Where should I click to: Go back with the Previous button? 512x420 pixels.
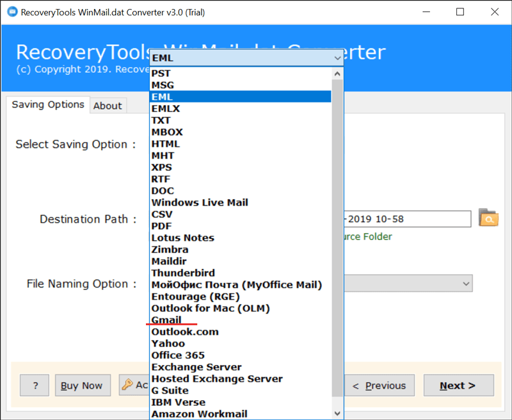381,385
